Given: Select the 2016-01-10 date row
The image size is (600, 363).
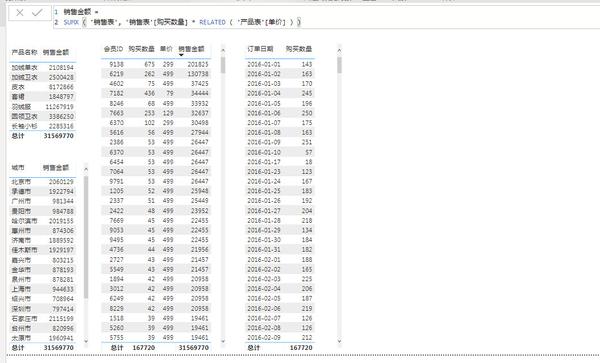Looking at the screenshot, I should [280, 152].
